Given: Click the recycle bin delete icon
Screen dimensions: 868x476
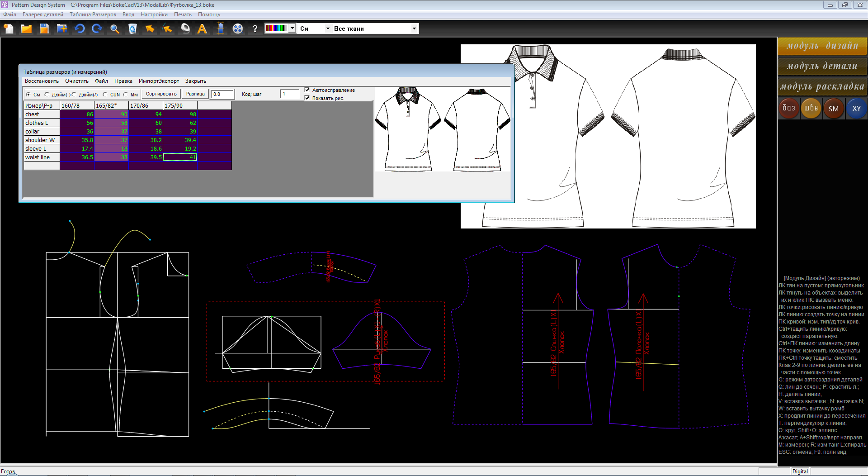Looking at the screenshot, I should click(x=132, y=29).
